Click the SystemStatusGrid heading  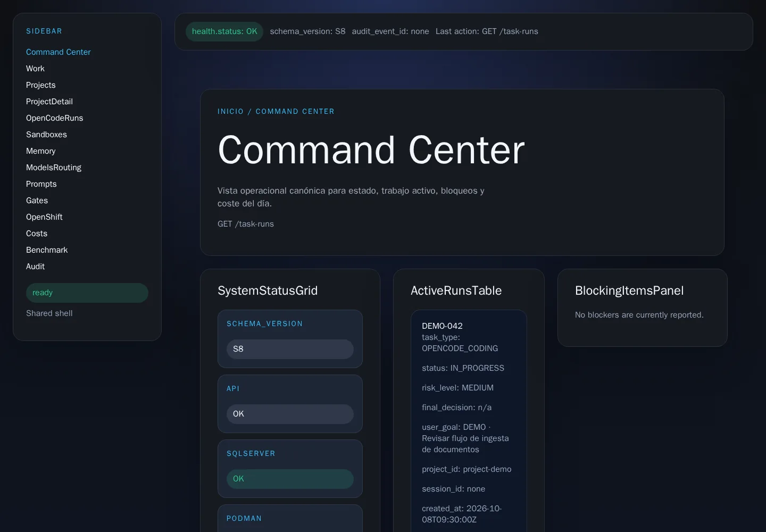[x=268, y=290]
